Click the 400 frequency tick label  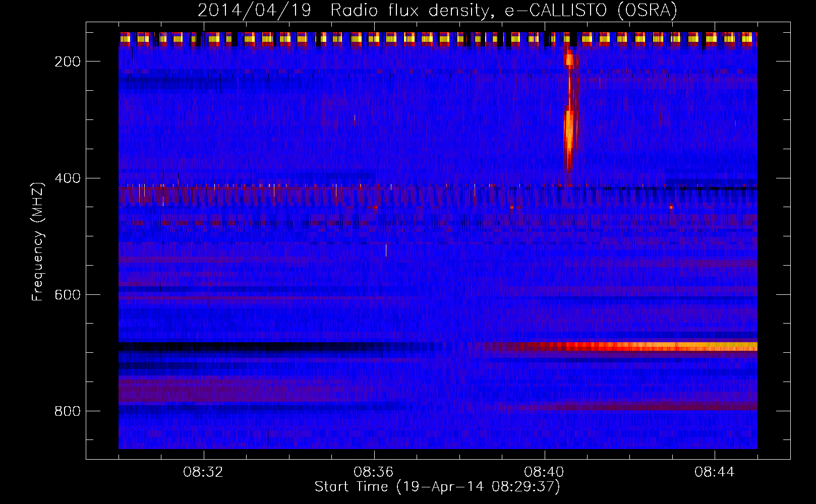pyautogui.click(x=68, y=178)
